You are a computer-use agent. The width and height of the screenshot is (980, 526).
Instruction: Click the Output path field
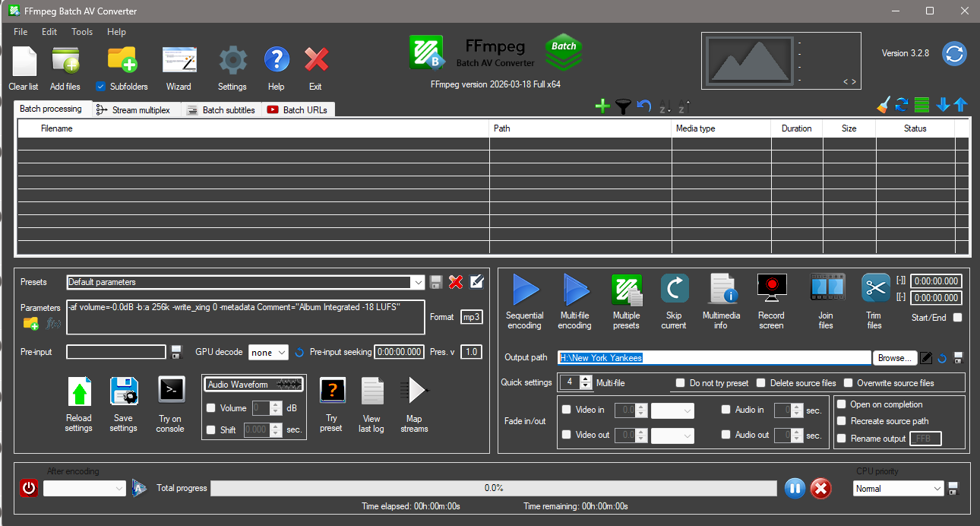coord(714,358)
